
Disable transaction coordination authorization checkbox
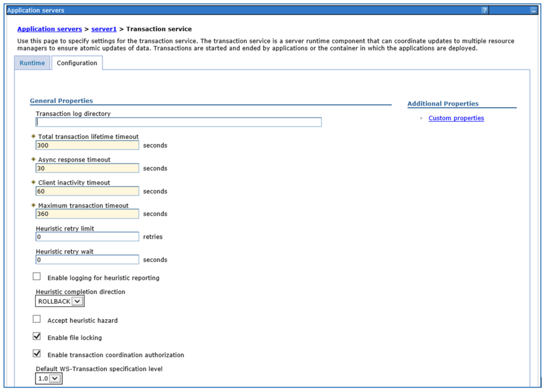[37, 354]
